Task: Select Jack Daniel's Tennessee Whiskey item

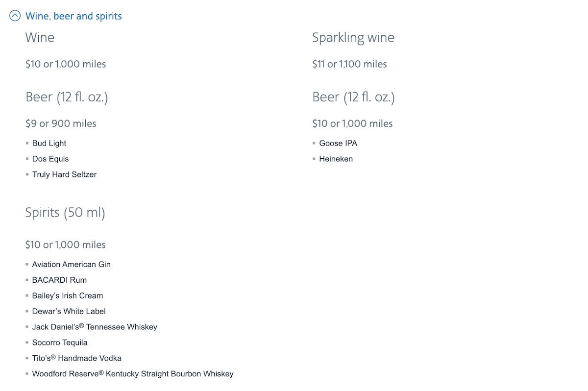Action: (95, 327)
